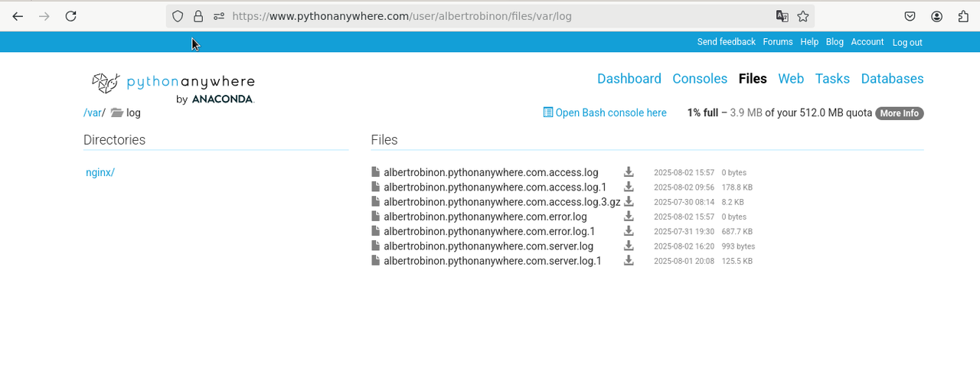Reload the page
The width and height of the screenshot is (980, 378).
click(x=70, y=16)
